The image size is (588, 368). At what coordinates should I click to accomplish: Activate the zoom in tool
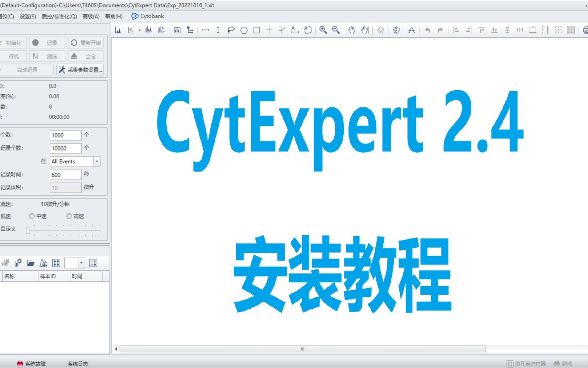323,30
